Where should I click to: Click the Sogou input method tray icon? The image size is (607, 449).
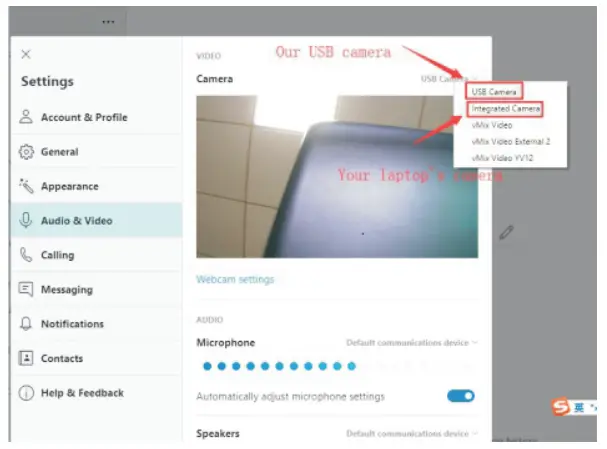[x=561, y=406]
